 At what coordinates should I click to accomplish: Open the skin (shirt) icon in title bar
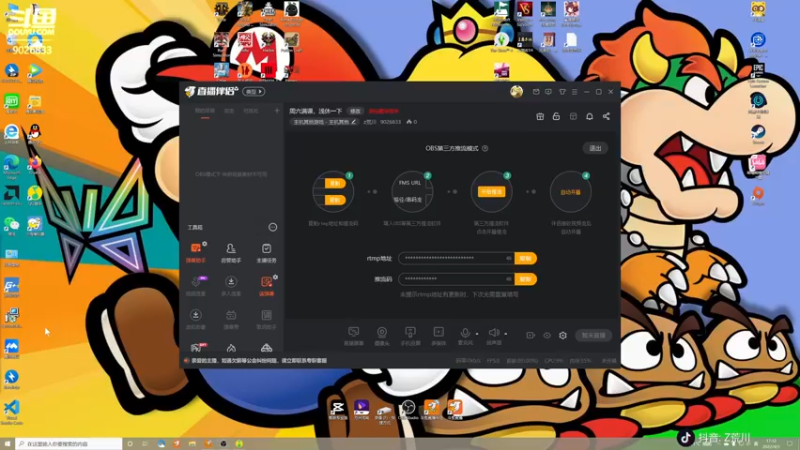click(x=562, y=92)
